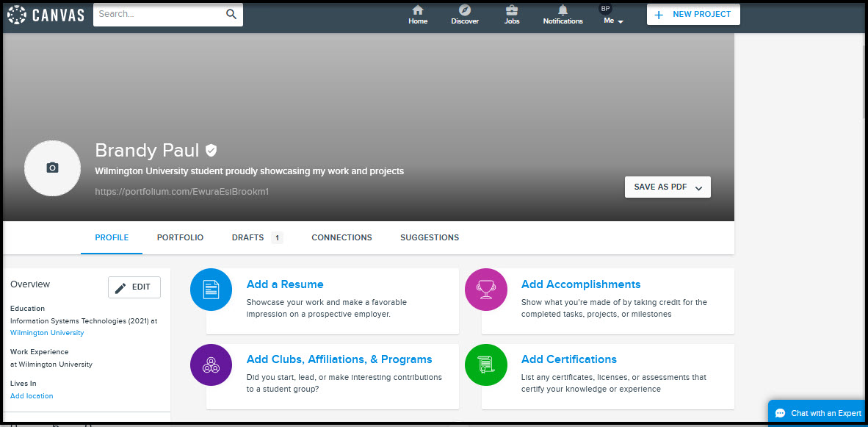Click the Education label
Screen dimensions: 868x427
tap(28, 309)
